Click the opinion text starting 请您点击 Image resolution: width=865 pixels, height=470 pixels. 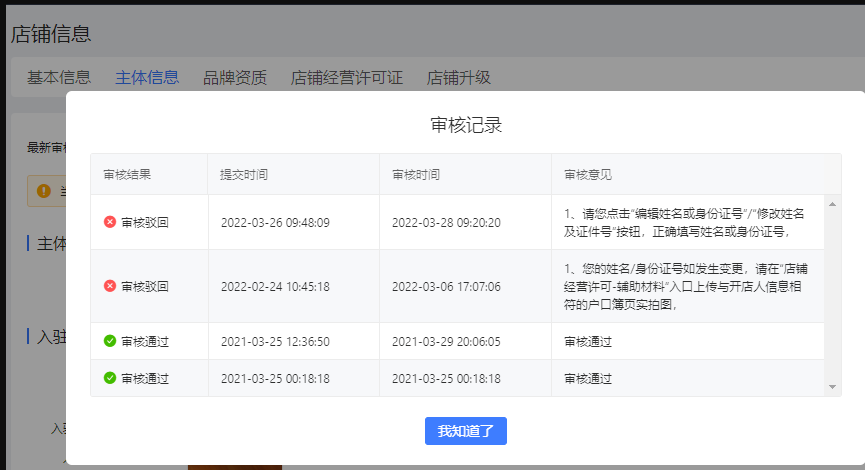[x=684, y=222]
